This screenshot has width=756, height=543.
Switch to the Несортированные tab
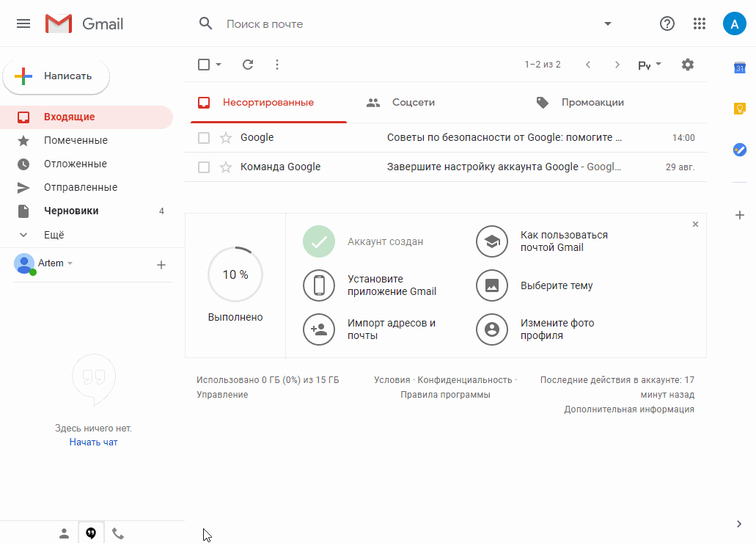[268, 102]
